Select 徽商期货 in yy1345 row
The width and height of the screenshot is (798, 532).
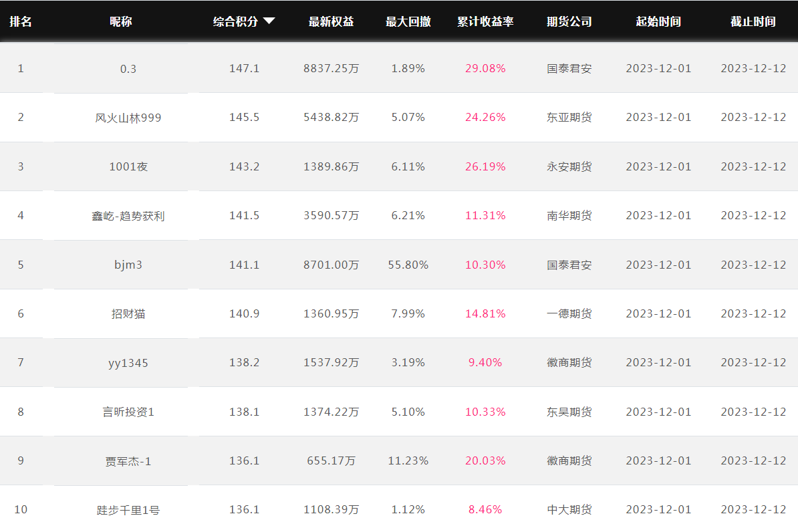coord(569,362)
